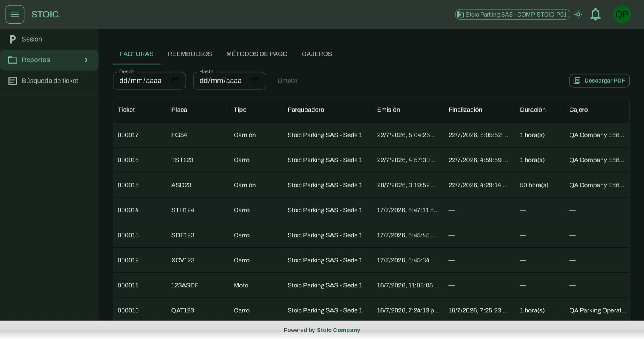The height and width of the screenshot is (339, 644).
Task: Select the Stoic Parking SAS company chip
Action: [x=512, y=15]
